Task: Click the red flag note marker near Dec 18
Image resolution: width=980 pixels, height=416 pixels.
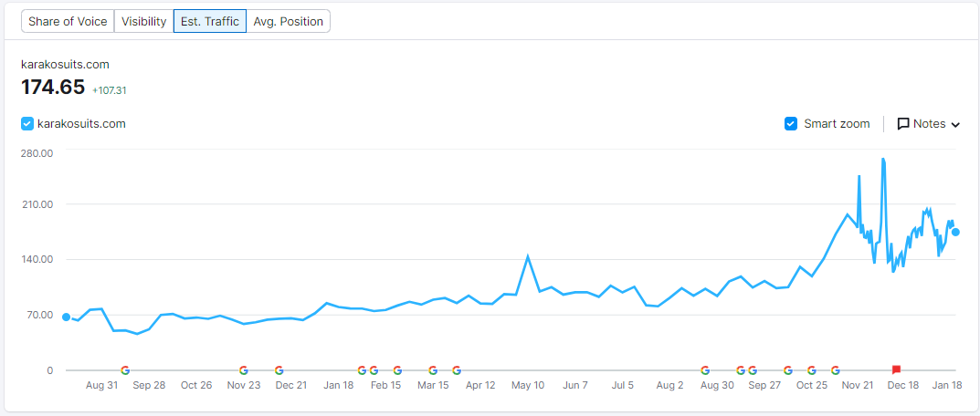Action: pyautogui.click(x=896, y=369)
